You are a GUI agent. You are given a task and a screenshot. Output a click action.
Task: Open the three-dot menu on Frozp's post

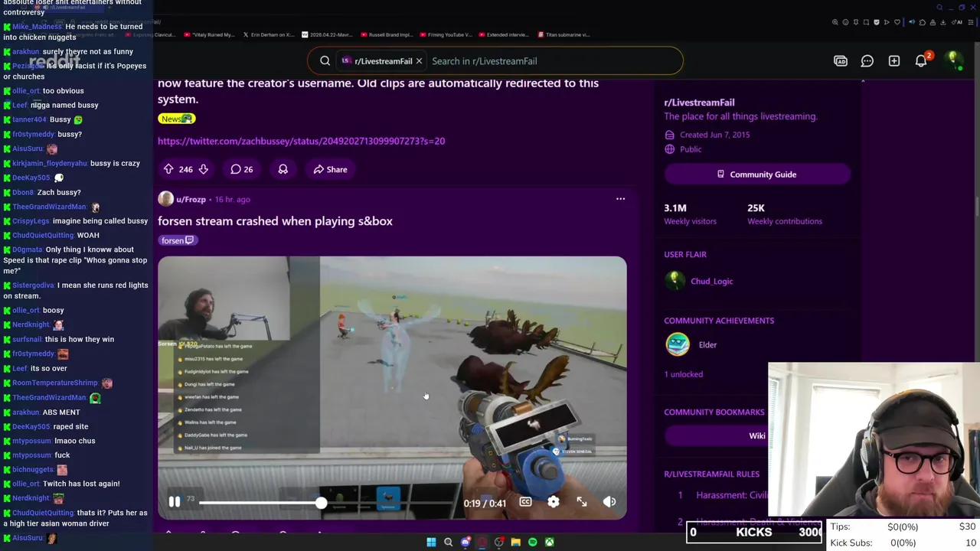point(620,199)
